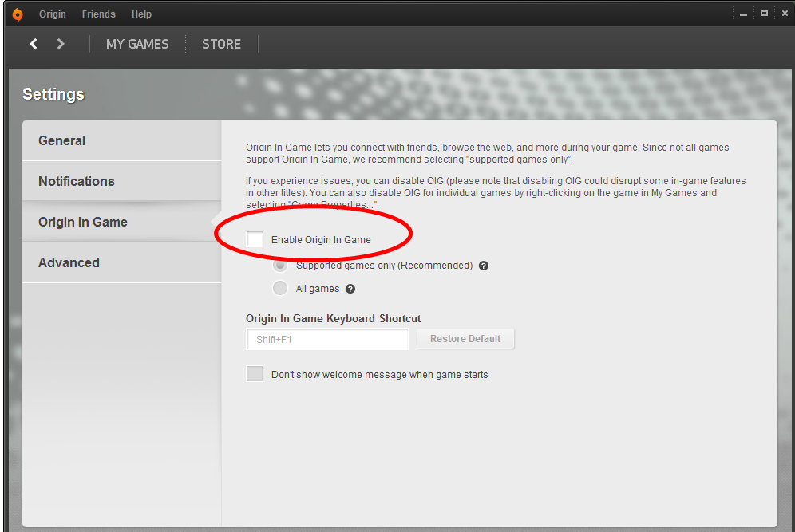
Task: Select the Origin In Game settings tab
Action: click(121, 222)
